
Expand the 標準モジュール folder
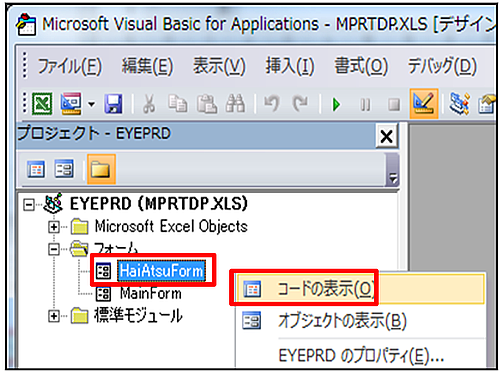click(54, 315)
